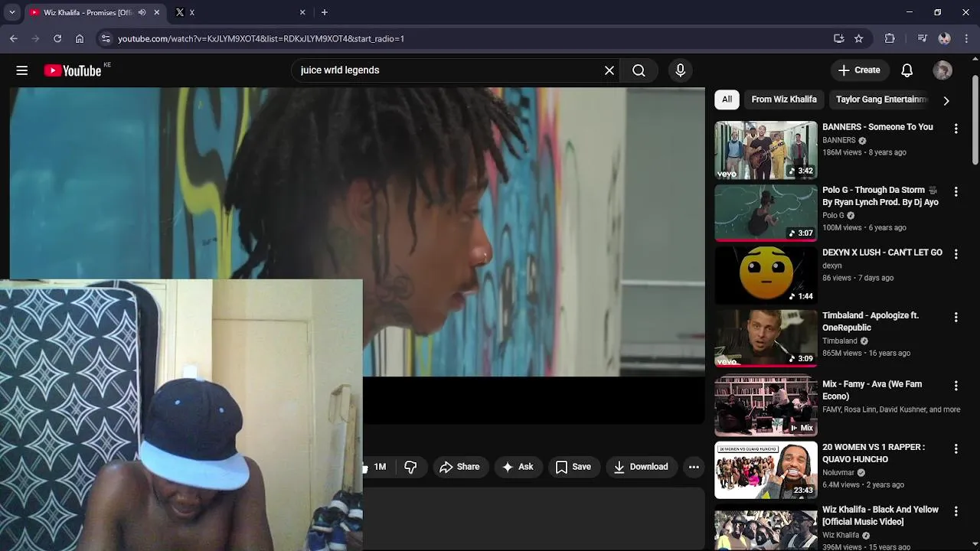The height and width of the screenshot is (551, 980).
Task: Visit the Noluvmar channel name
Action: point(839,473)
